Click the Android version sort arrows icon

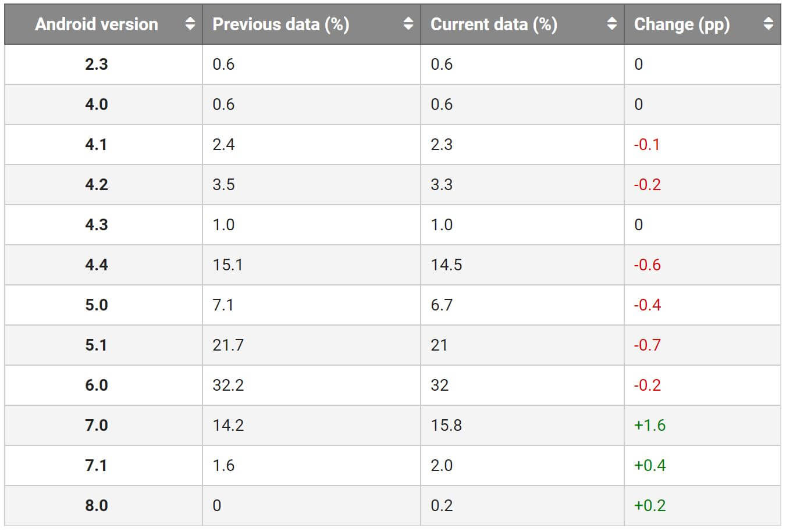pos(190,24)
